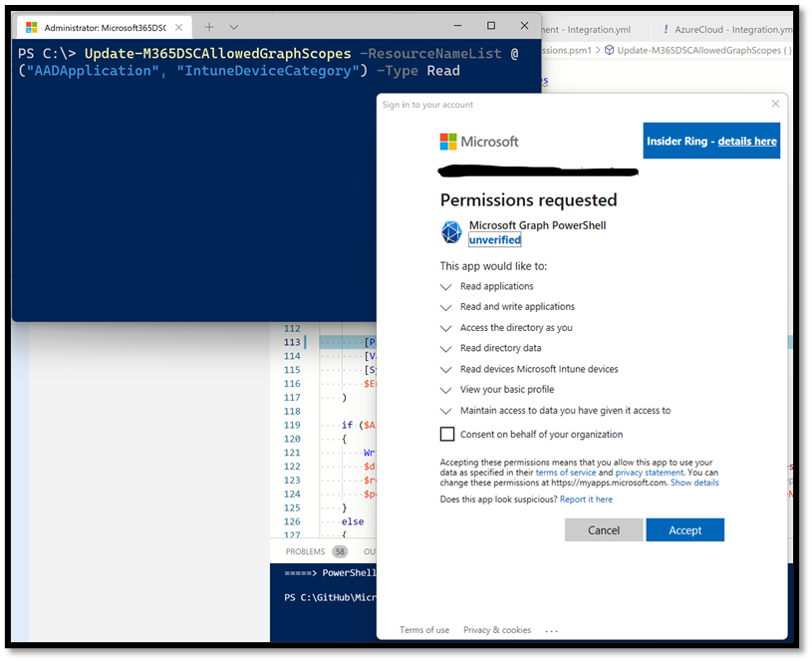Click the Update-M365DSCAllowedGraphScopes command in terminal
The width and height of the screenshot is (812, 661).
tap(218, 54)
